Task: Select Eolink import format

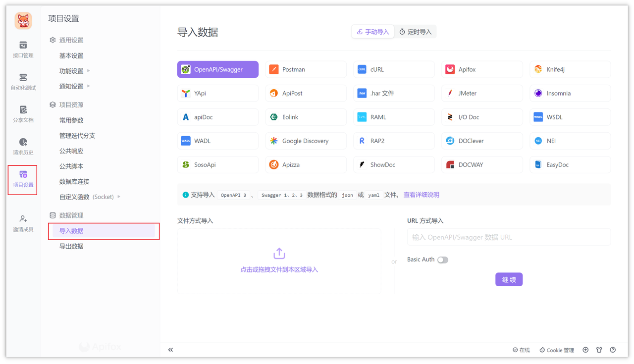Action: (306, 117)
